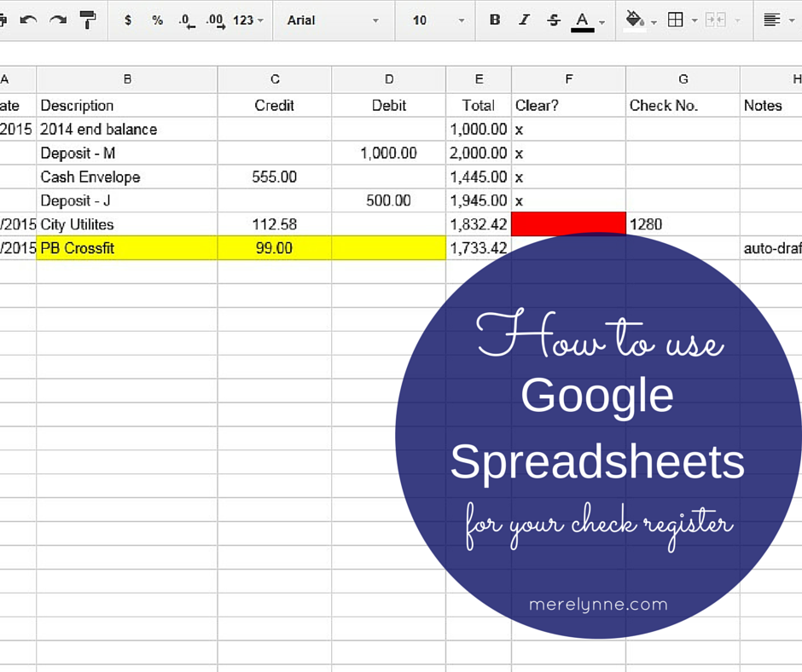Select the 500.00 debit cell
This screenshot has height=672, width=802.
coord(389,200)
